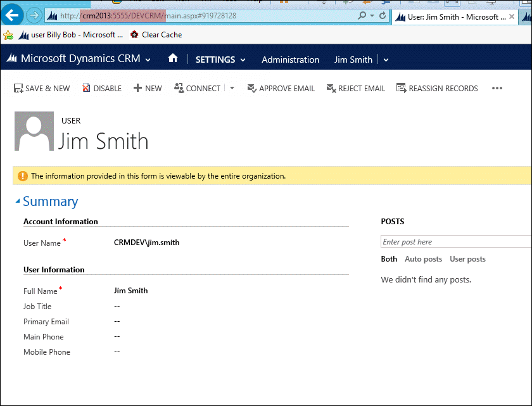This screenshot has width=532, height=406.
Task: Open Administration in the nav bar
Action: pyautogui.click(x=290, y=60)
